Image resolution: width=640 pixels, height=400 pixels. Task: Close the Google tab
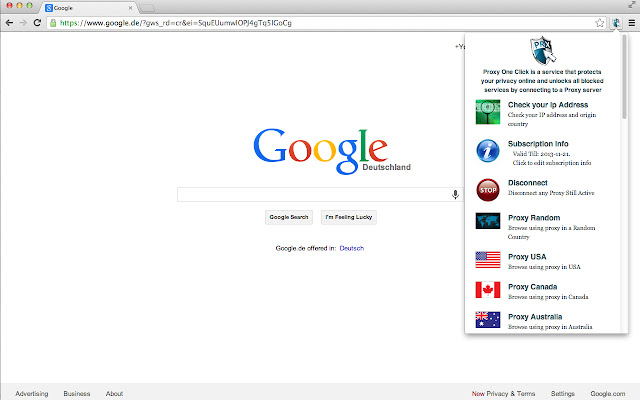(131, 8)
